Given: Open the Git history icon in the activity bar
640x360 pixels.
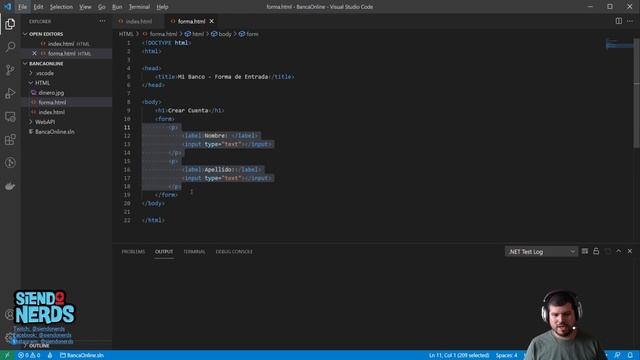Looking at the screenshot, I should 10,163.
